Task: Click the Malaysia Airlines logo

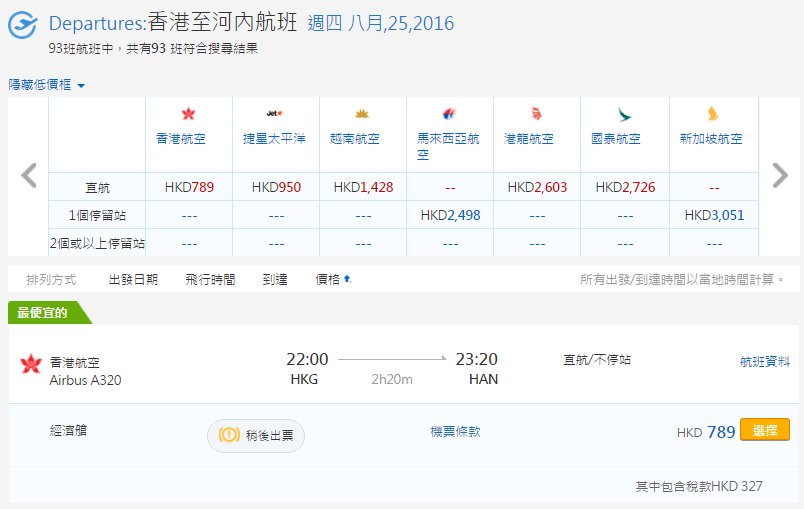Action: [449, 113]
